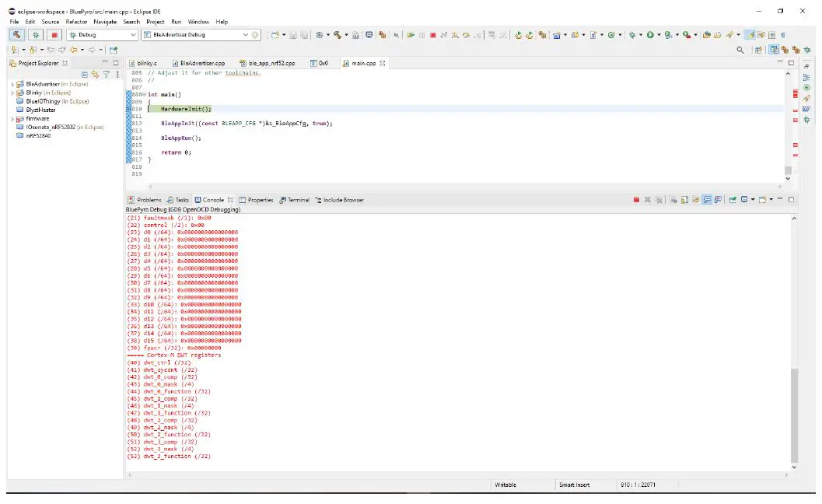Terminate via the console red stop button
Image resolution: width=822 pixels, height=504 pixels.
click(636, 200)
